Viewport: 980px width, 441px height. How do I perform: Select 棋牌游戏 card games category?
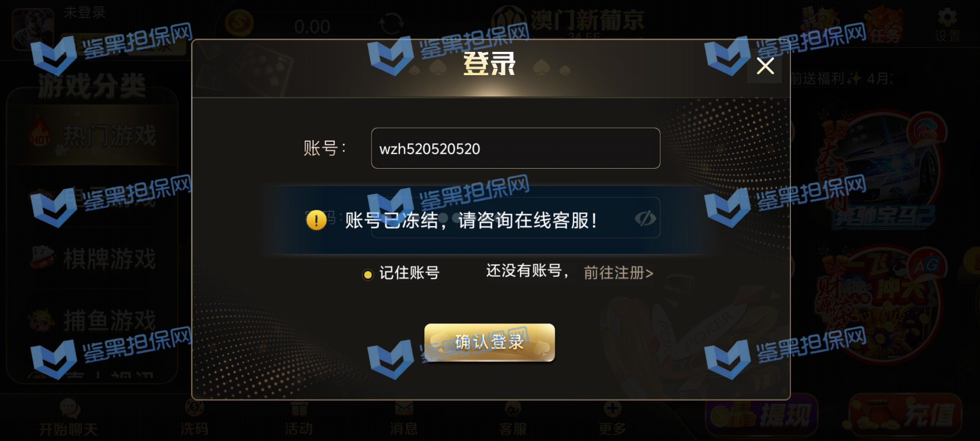tap(93, 258)
